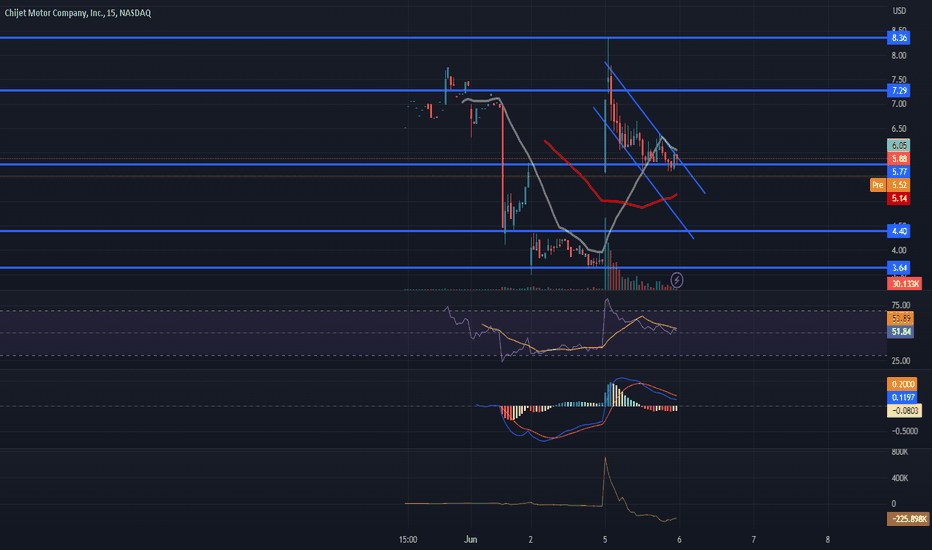Click the 75.00 RSI scale label

click(x=900, y=306)
